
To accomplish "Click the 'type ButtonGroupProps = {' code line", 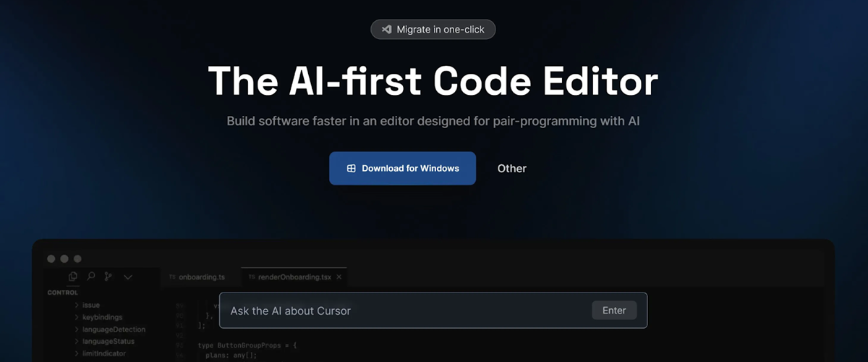I will 247,345.
